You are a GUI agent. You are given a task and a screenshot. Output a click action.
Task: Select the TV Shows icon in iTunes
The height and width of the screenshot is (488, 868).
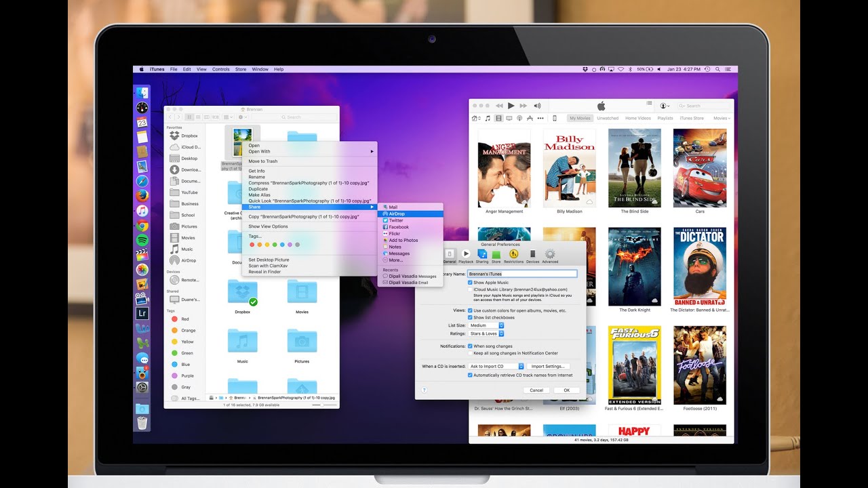pos(510,118)
